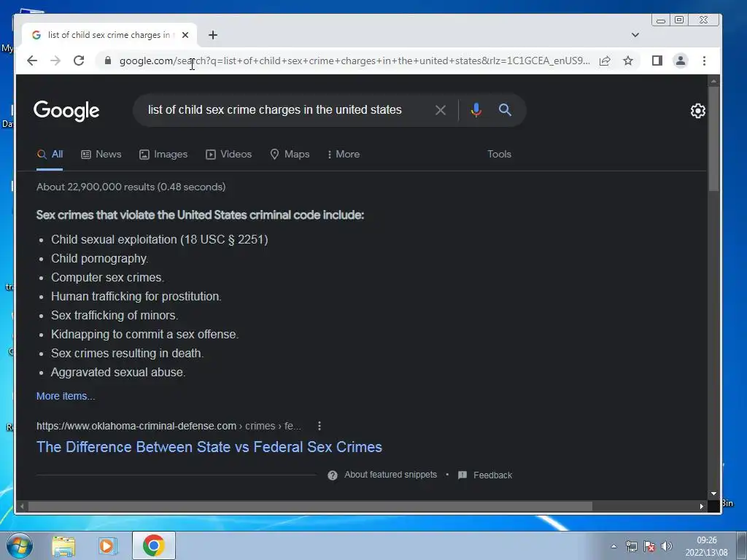Viewport: 747px width, 560px height.
Task: Open the volume speaker icon
Action: pyautogui.click(x=667, y=546)
